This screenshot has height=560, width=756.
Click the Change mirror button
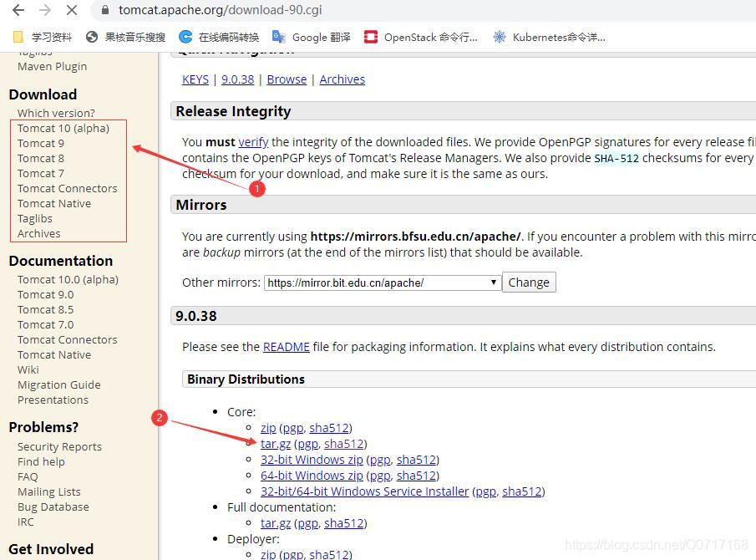tap(529, 283)
